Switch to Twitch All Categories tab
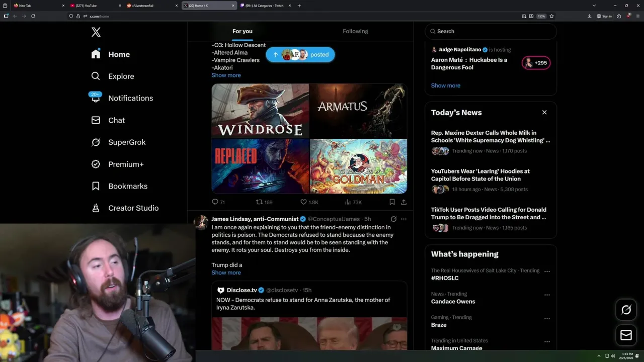Image resolution: width=644 pixels, height=362 pixels. pyautogui.click(x=264, y=6)
